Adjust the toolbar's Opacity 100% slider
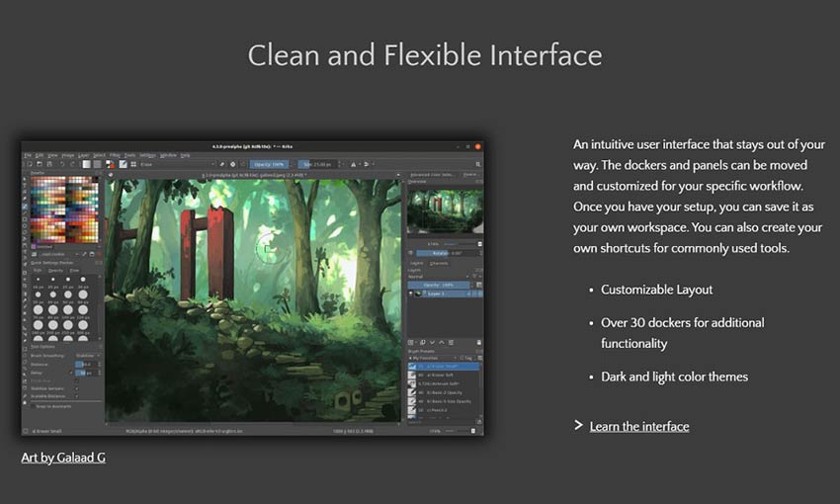Screen dimensions: 840x504 (270, 164)
